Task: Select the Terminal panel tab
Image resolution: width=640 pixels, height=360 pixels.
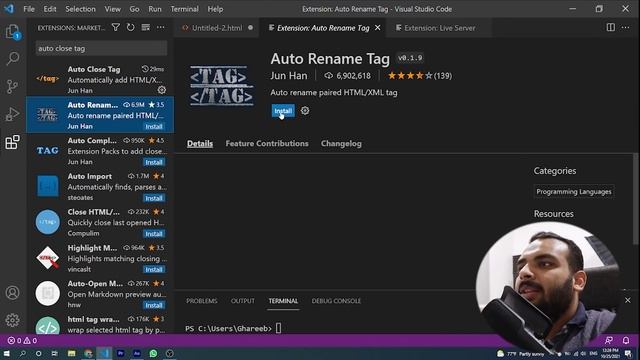Action: [283, 301]
